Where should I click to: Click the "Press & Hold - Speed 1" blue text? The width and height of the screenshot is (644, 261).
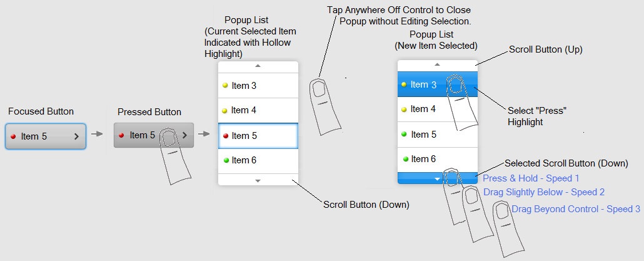click(531, 178)
